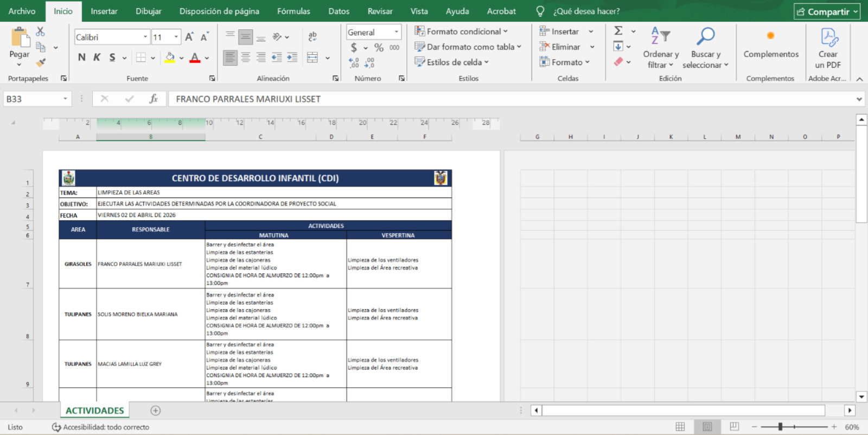Screen dimensions: 868x435
Task: Click the Cut scissors icon
Action: [40, 32]
